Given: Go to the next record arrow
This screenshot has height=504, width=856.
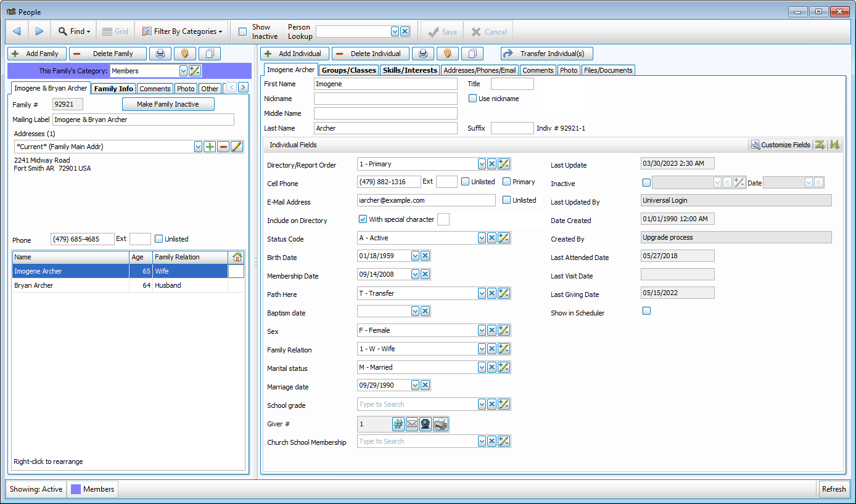Looking at the screenshot, I should coord(39,31).
